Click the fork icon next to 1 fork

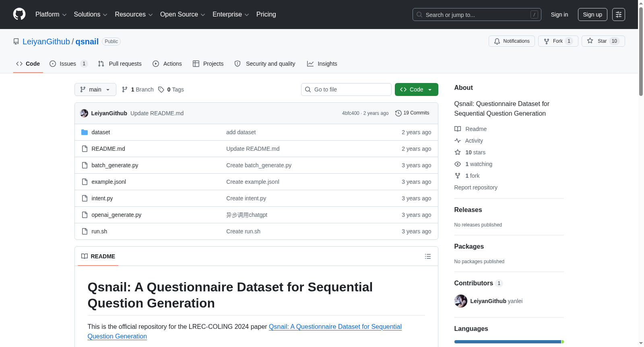click(458, 176)
